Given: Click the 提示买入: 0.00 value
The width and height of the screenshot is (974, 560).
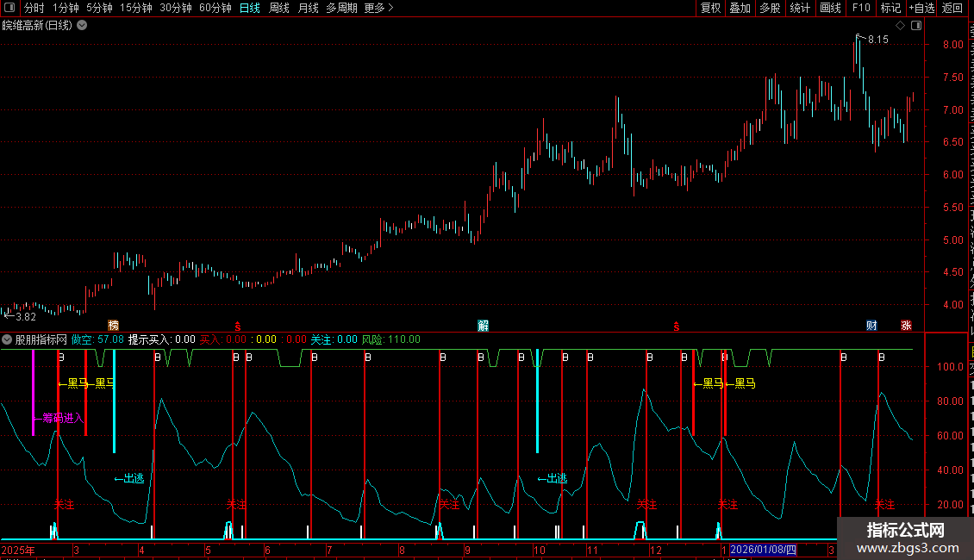Looking at the screenshot, I should coord(161,339).
